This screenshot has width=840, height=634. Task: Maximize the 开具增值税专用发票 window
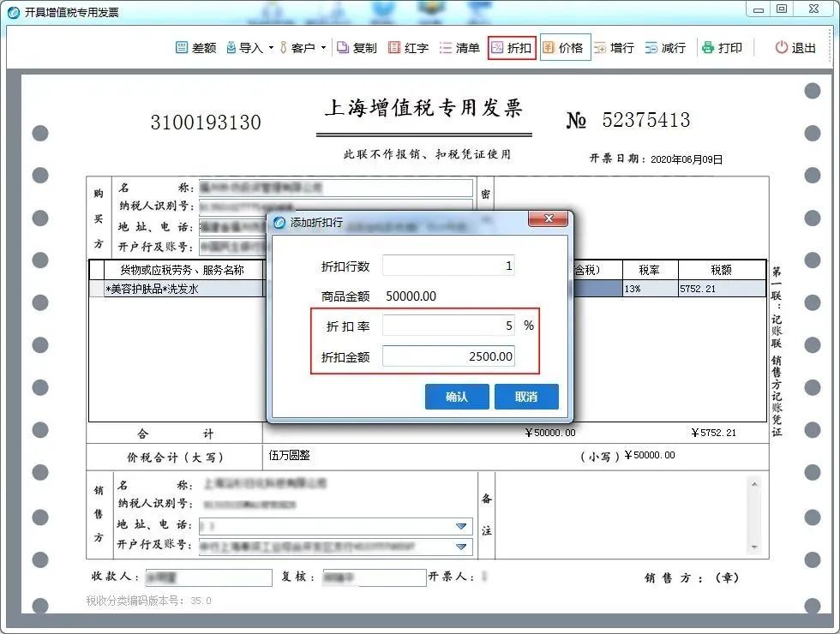tap(782, 9)
